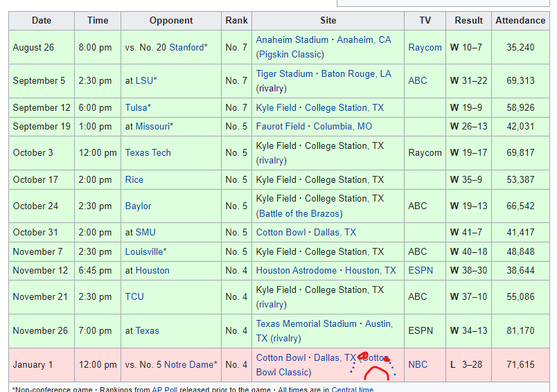Follow the Texas Tech link
This screenshot has height=392, width=557.
[x=148, y=152]
